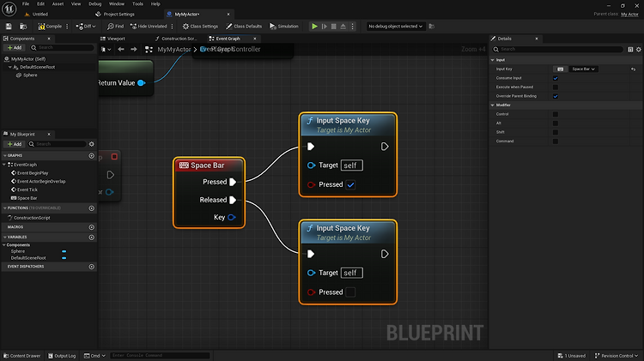644x361 pixels.
Task: Switch to Construction Script tab
Action: 176,39
